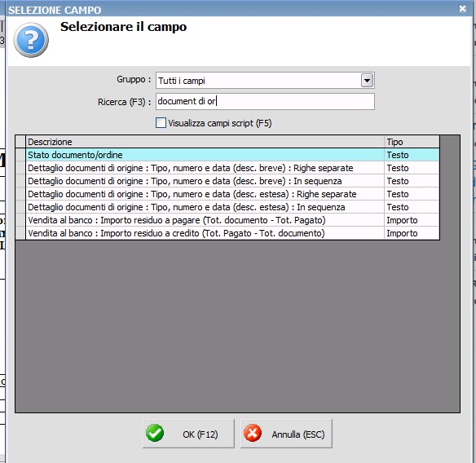Click the red X icon on Annulla
Viewport: 476px width, 463px height.
(x=253, y=433)
